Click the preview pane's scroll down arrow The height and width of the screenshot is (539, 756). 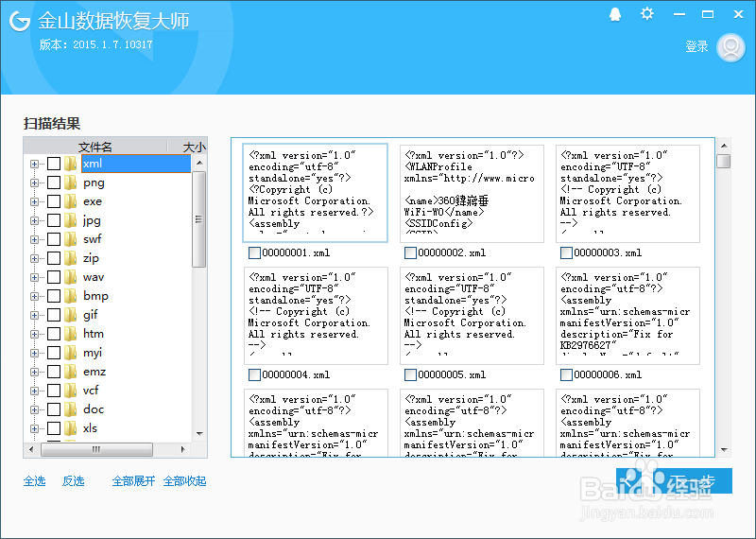pos(724,450)
